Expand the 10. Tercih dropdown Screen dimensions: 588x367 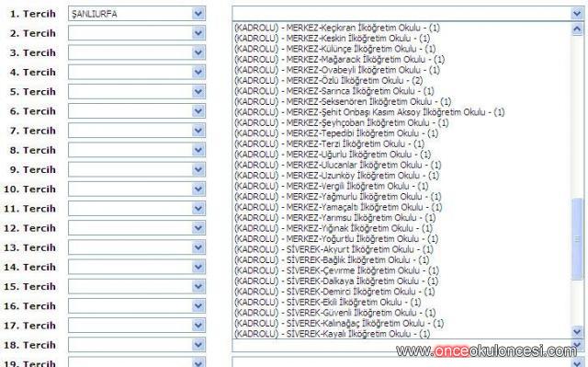(137, 189)
